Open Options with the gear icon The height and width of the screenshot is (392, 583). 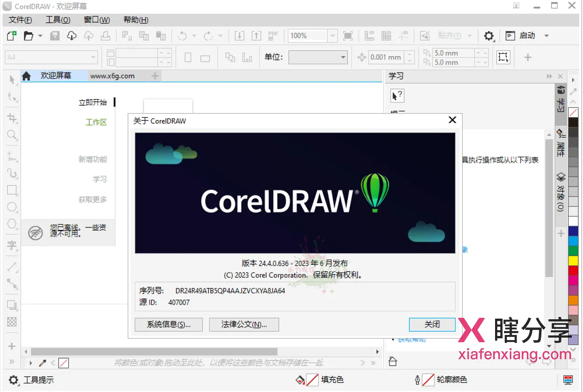(489, 36)
